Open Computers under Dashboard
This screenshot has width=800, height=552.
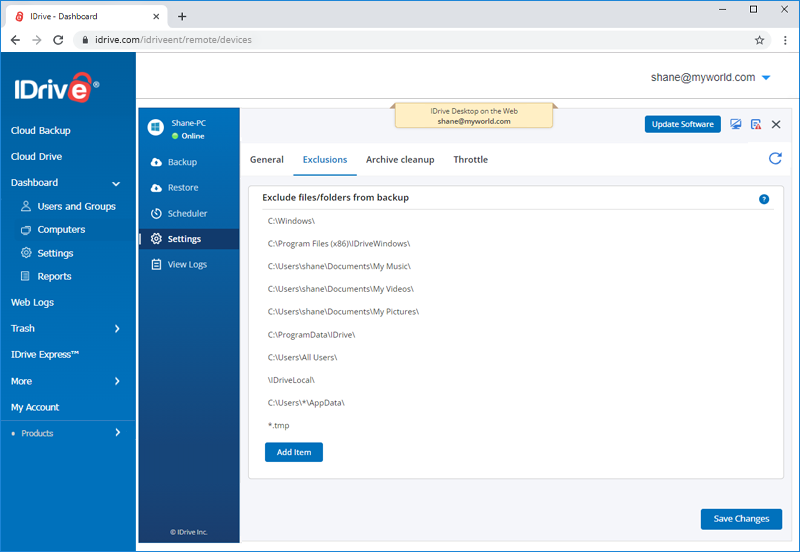53,230
